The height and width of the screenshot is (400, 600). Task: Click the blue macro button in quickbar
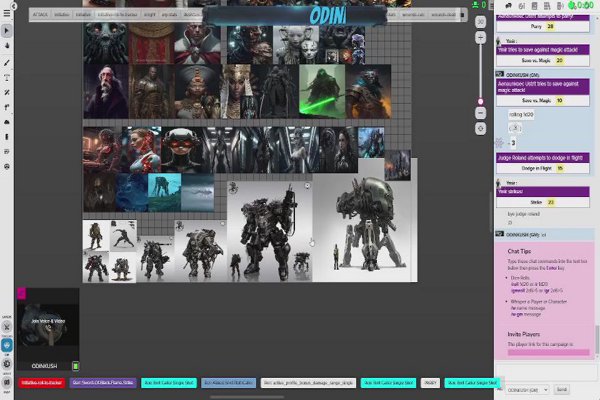point(228,383)
